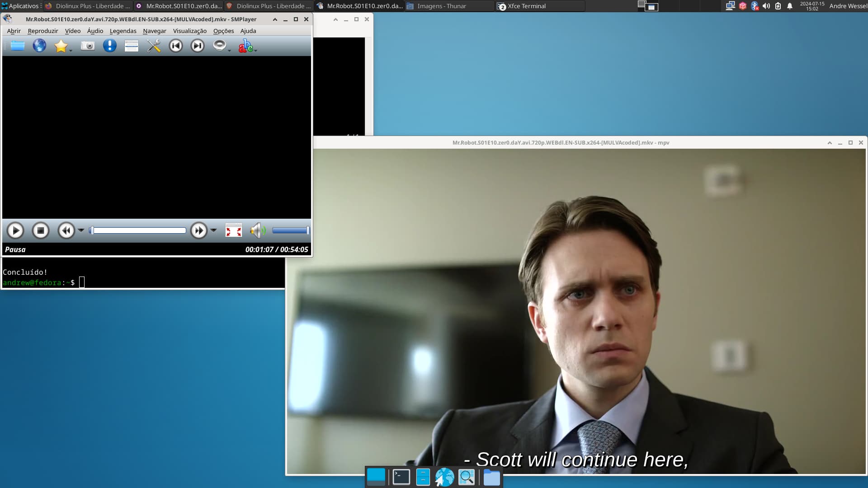Expand the audio track dropdown arrow
The image size is (868, 488).
[x=229, y=50]
